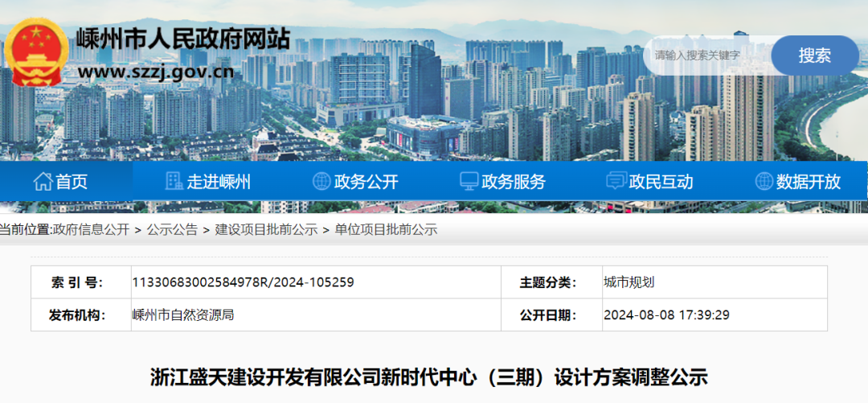Click the globe icon beside 数据开放
The image size is (868, 403).
[764, 182]
